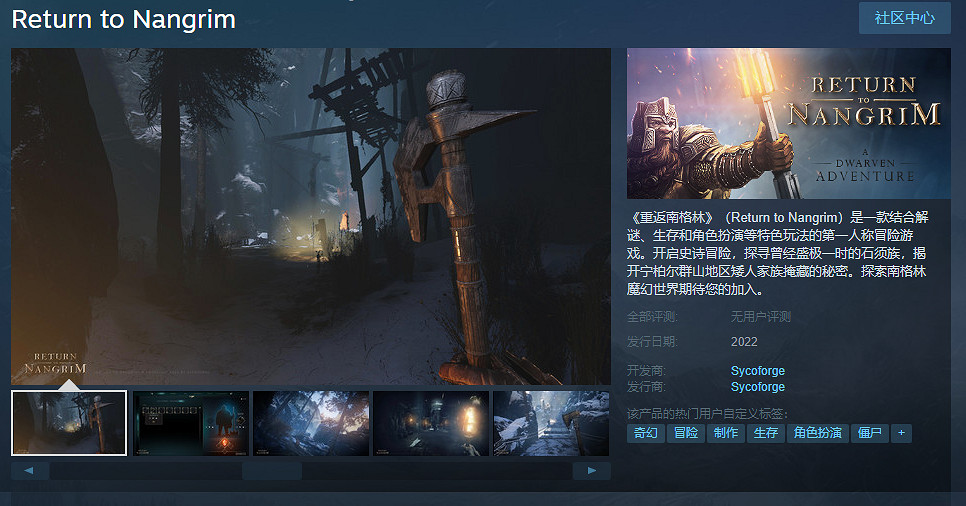Click the Return to Nangrim page title
The image size is (966, 506).
(124, 19)
